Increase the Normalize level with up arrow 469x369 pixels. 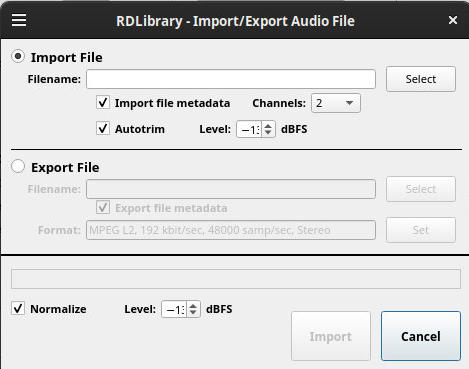coord(193,306)
